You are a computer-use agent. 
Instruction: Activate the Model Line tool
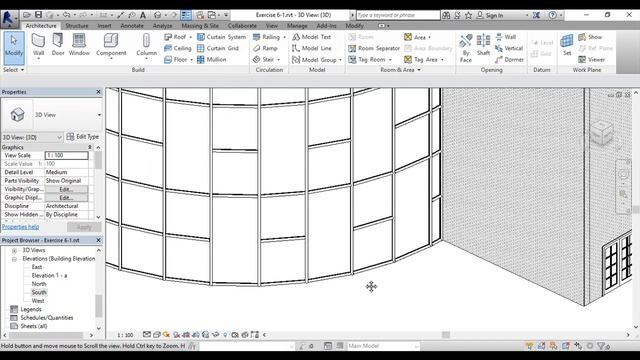pyautogui.click(x=311, y=48)
